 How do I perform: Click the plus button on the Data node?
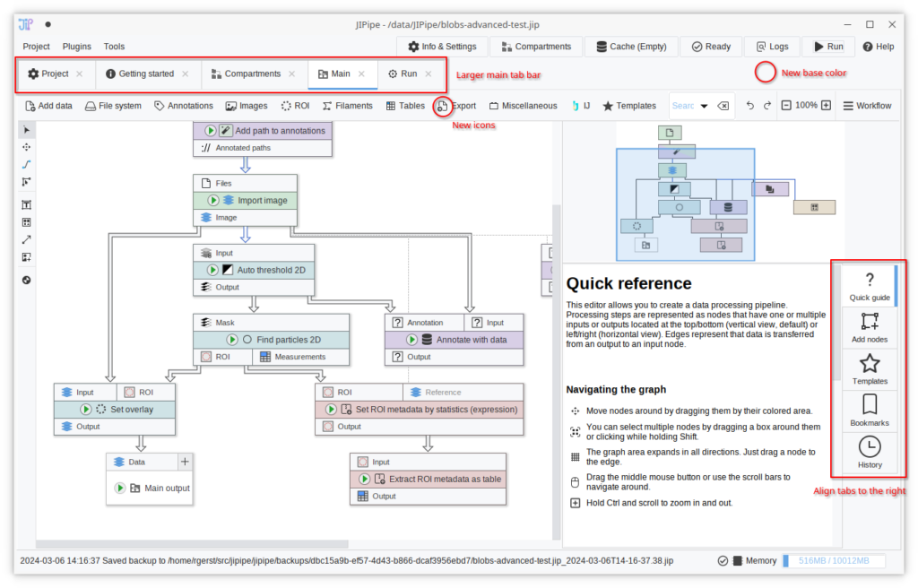(185, 462)
